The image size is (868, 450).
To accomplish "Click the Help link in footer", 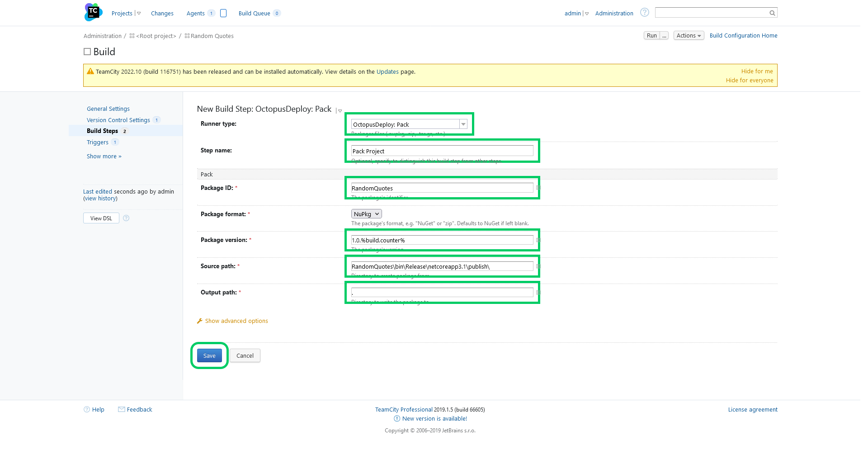I will [x=98, y=409].
